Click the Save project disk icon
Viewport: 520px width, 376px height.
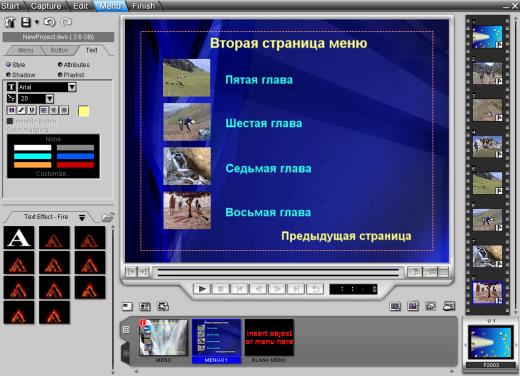[26, 22]
